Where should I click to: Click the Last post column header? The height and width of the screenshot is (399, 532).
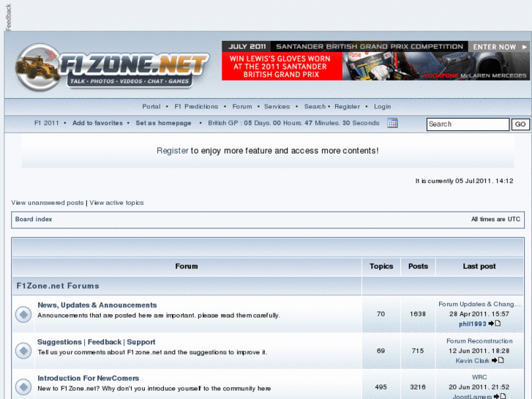479,266
